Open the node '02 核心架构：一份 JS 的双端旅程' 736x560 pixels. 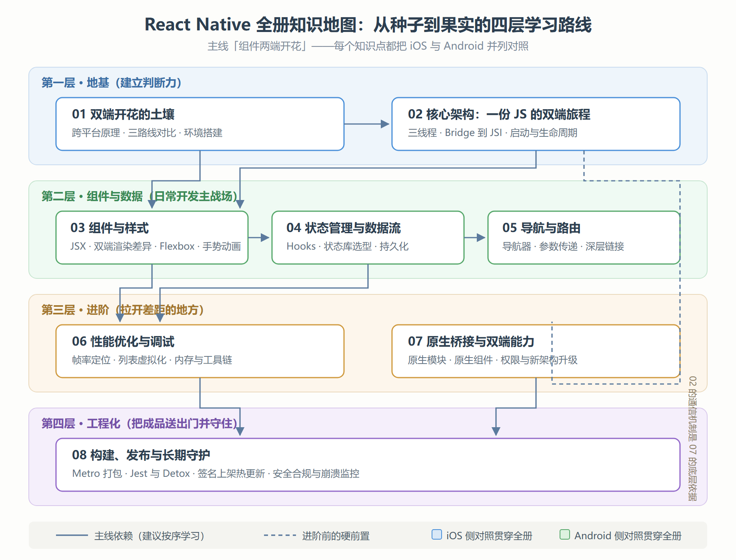click(x=536, y=124)
